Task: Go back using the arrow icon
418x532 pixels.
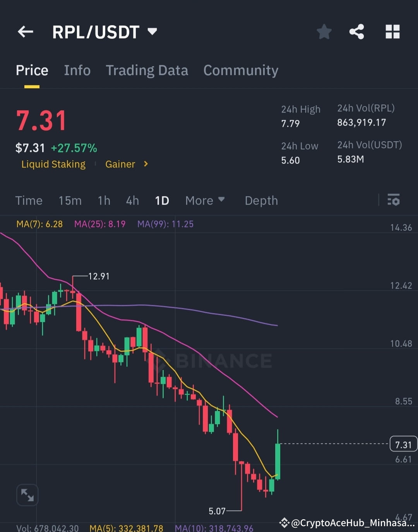Action: click(x=26, y=32)
